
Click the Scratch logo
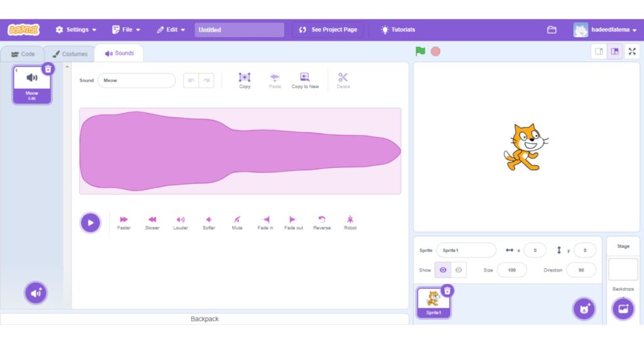click(x=23, y=30)
